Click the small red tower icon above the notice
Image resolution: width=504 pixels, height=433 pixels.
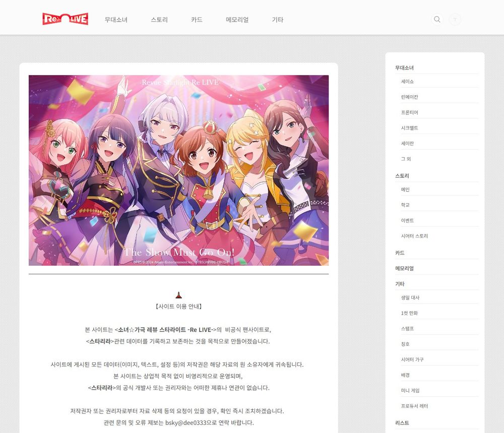tap(179, 295)
